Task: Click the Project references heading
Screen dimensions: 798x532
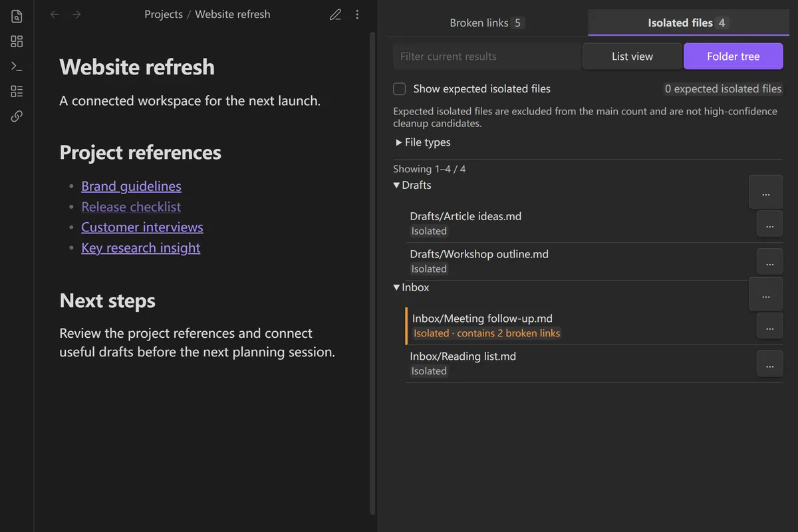Action: click(x=140, y=152)
